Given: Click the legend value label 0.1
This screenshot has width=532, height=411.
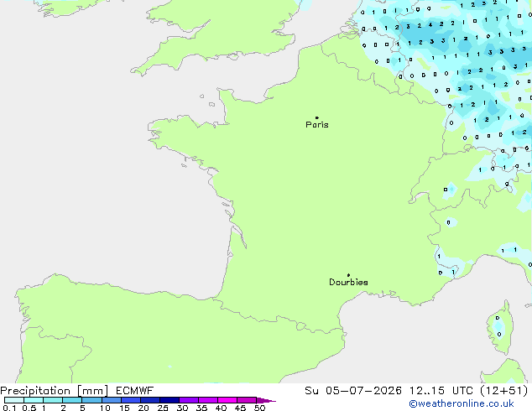Looking at the screenshot, I should 9,408.
